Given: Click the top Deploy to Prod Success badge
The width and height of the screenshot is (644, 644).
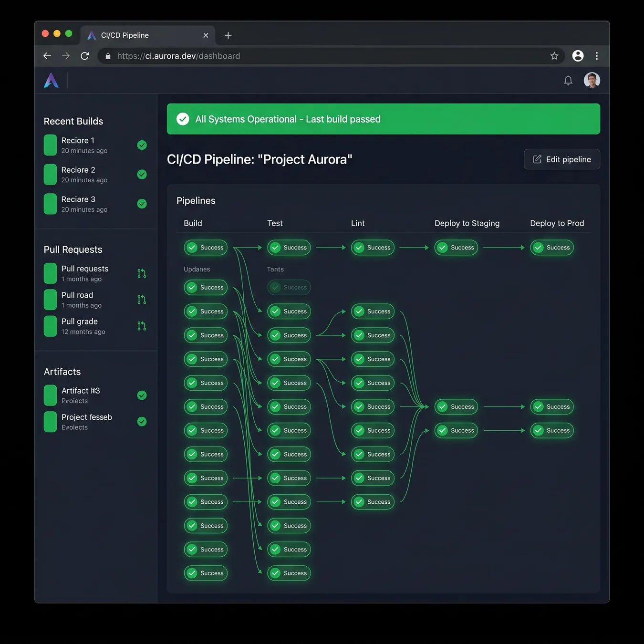Looking at the screenshot, I should point(552,248).
